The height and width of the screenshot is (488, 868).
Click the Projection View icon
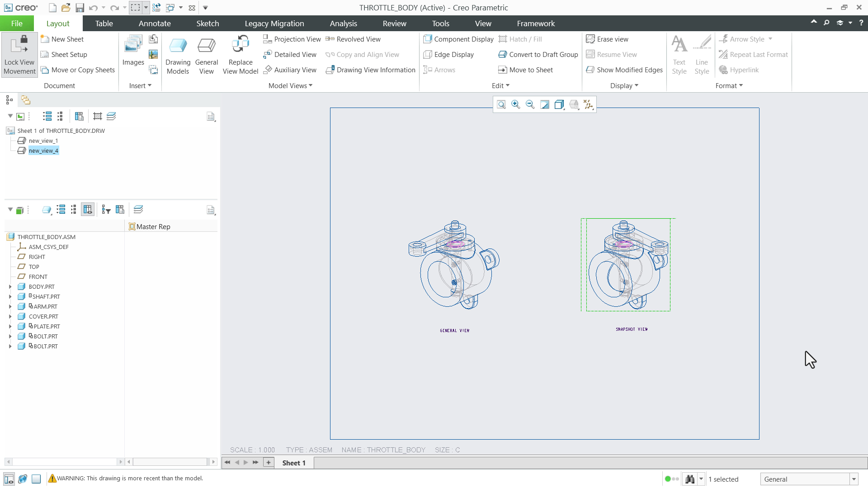point(292,39)
